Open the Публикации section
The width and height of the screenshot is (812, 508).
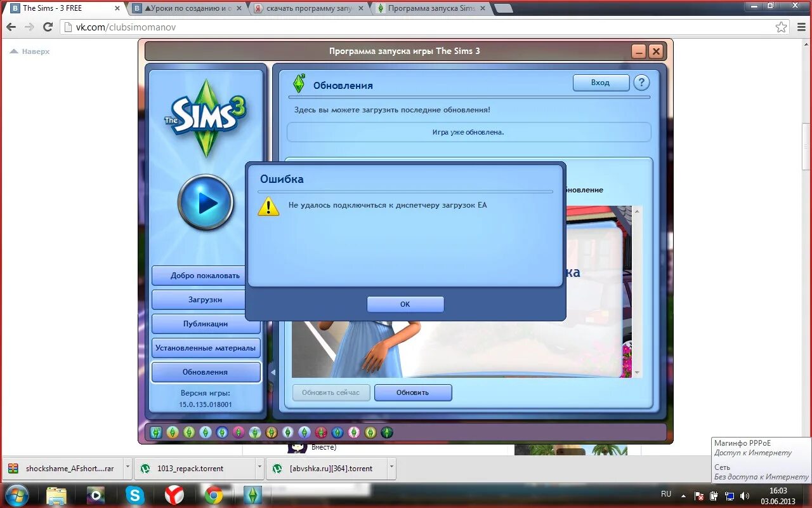(206, 324)
